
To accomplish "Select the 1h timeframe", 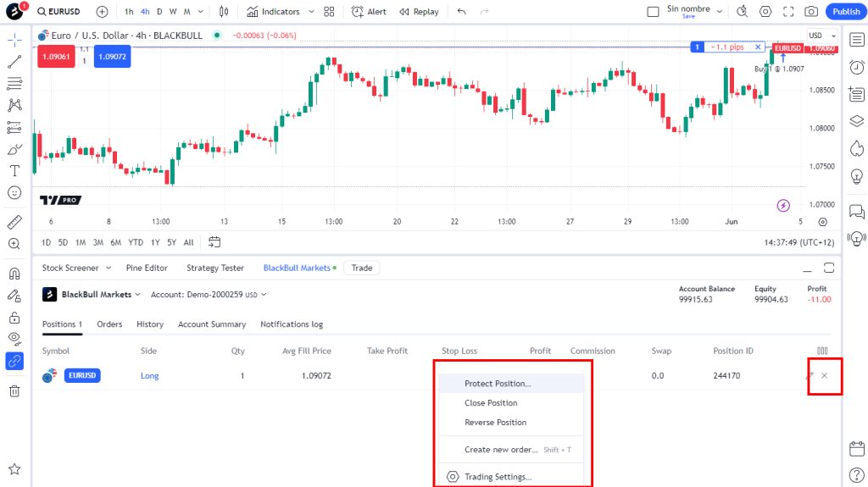I will (x=129, y=12).
